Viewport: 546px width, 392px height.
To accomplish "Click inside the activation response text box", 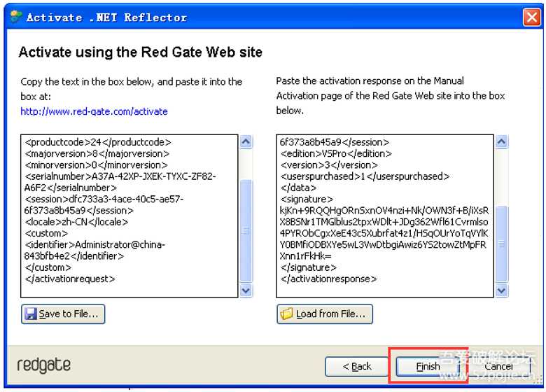I will [385, 216].
